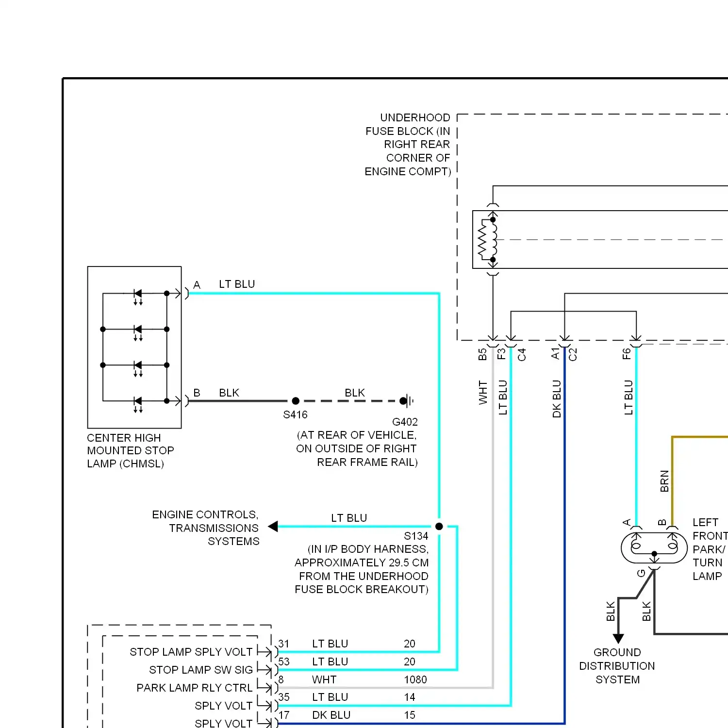The image size is (728, 728).
Task: Select the G402 location description text
Action: (357, 448)
